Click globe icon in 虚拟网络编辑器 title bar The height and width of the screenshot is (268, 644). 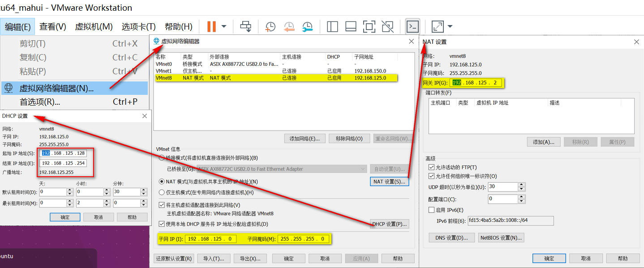(x=156, y=41)
